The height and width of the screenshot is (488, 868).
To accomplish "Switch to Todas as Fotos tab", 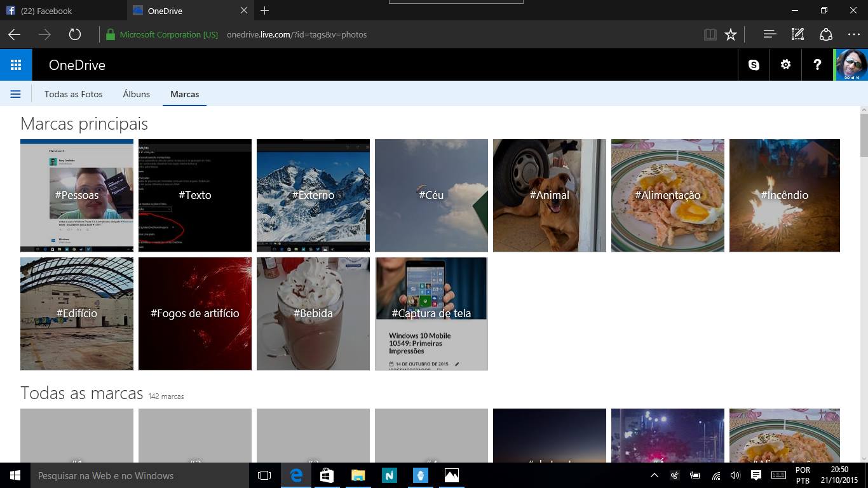I will (x=74, y=94).
